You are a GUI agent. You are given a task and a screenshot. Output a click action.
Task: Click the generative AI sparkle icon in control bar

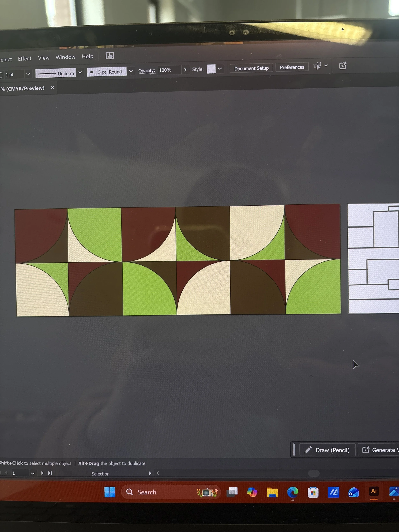[x=343, y=66]
